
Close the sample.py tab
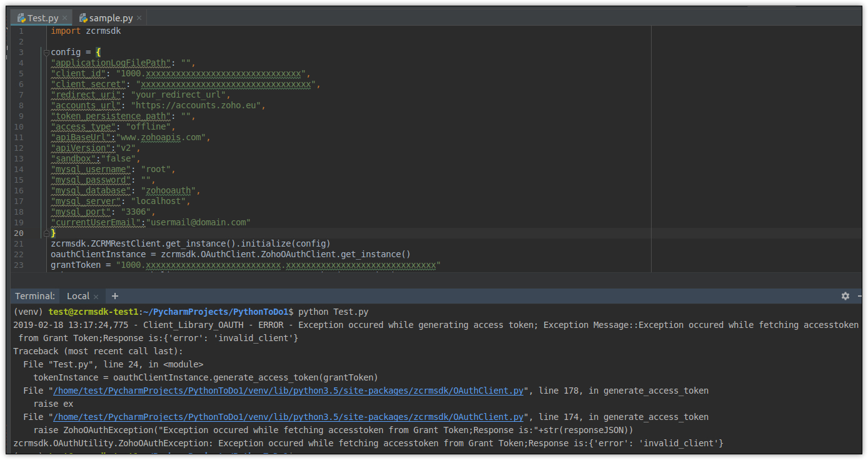(x=138, y=18)
